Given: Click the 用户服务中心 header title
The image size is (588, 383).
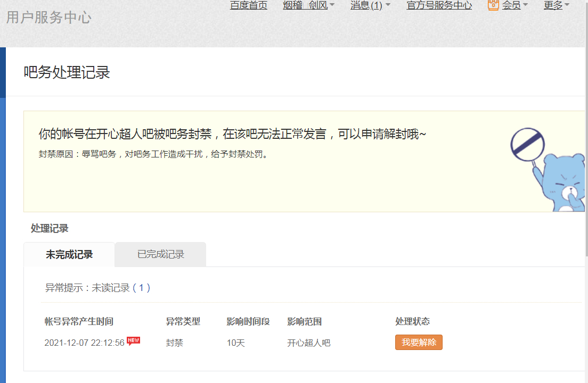Looking at the screenshot, I should point(49,17).
